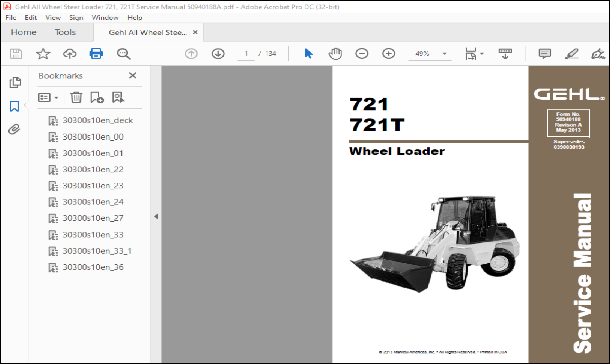This screenshot has width=610, height=364.
Task: Select the highlight text pen tool
Action: tap(572, 54)
